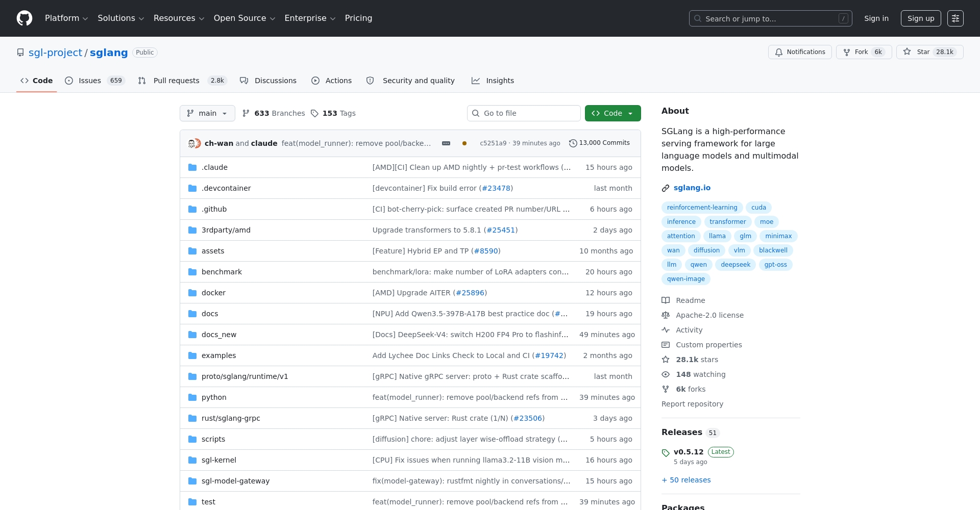Select the Code tab

[36, 81]
